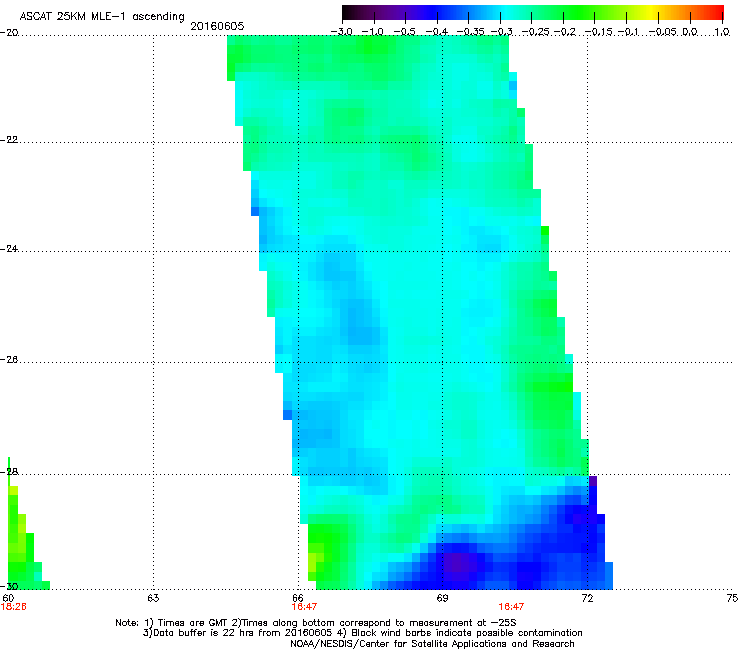Viewport: 740px width, 650px height.
Task: Click color bar label -0.25
Action: (x=537, y=32)
